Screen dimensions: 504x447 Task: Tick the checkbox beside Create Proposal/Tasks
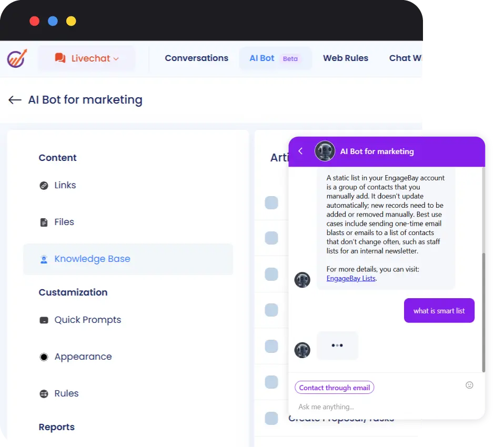pos(271,419)
